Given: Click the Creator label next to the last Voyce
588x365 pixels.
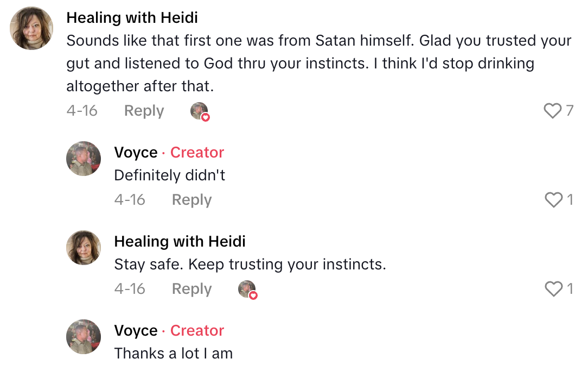Looking at the screenshot, I should (x=197, y=331).
